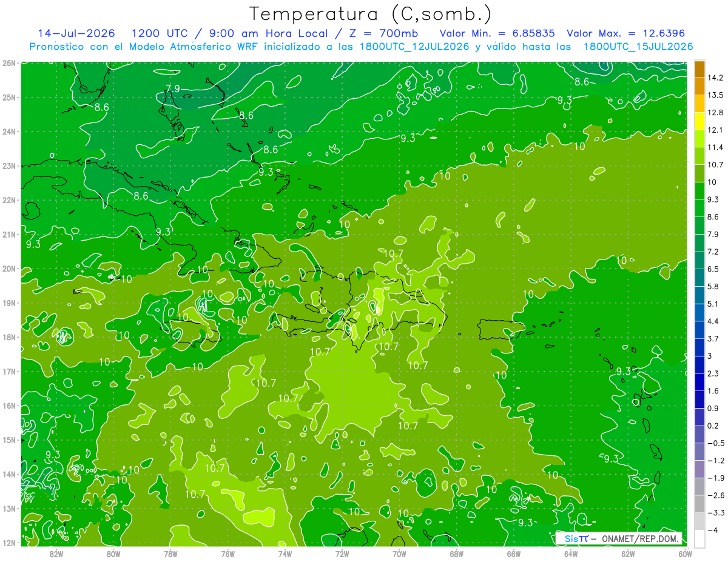The width and height of the screenshot is (728, 562).
Task: Click the '62W' longitude label
Action: tap(628, 554)
